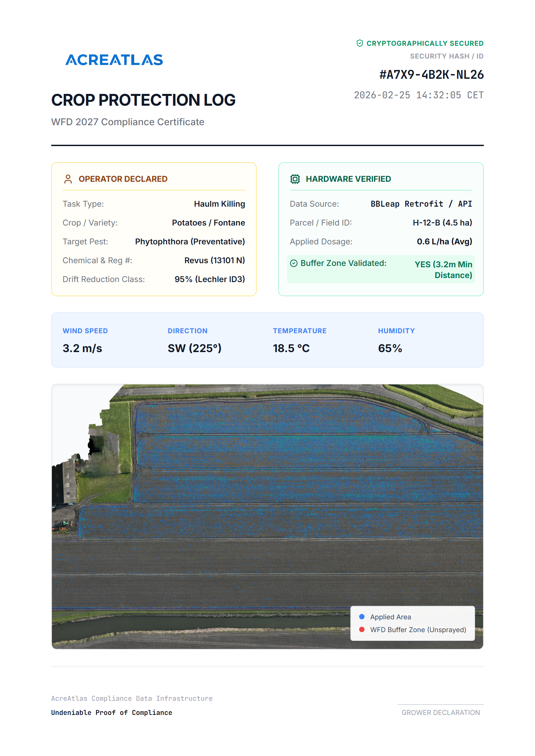Click the 18.5 °C temperature value
The height and width of the screenshot is (756, 535).
[291, 348]
